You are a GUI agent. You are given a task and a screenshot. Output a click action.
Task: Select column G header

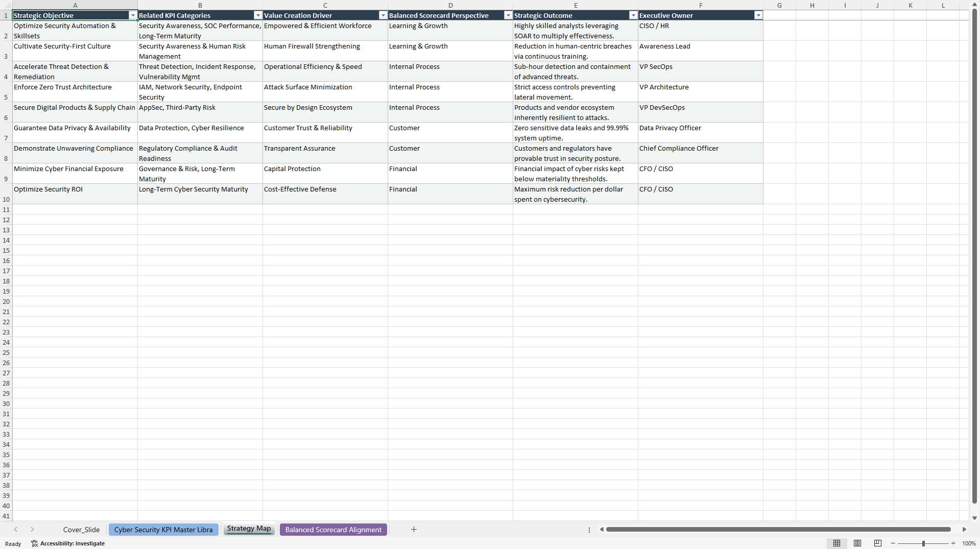pos(779,5)
